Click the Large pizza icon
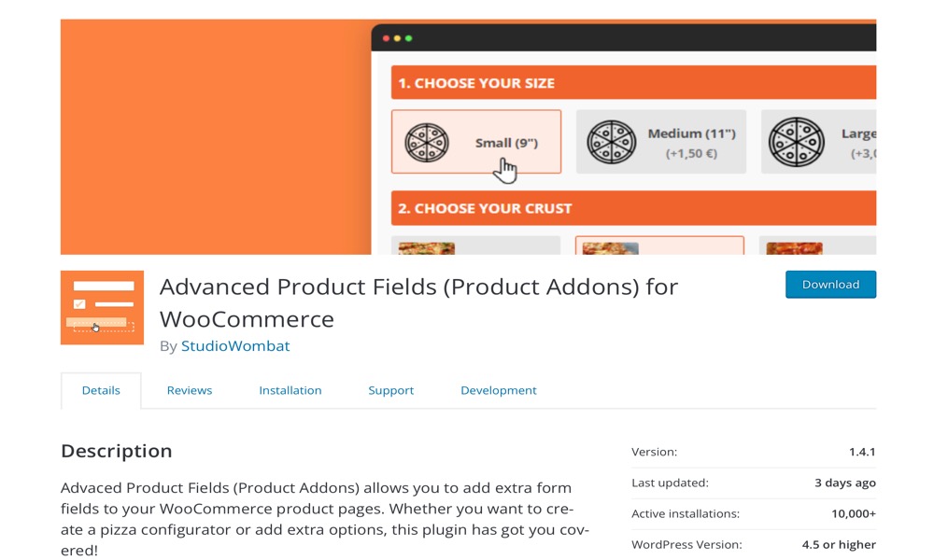This screenshot has width=934, height=560. click(796, 142)
